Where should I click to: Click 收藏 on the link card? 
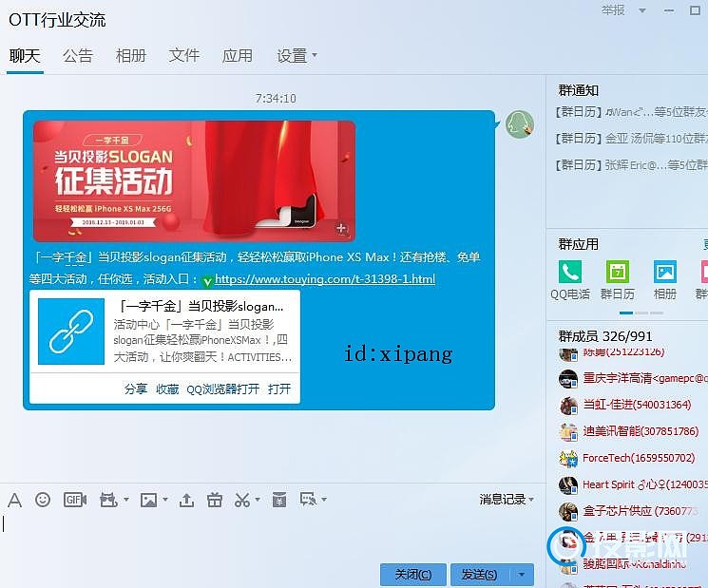click(167, 389)
